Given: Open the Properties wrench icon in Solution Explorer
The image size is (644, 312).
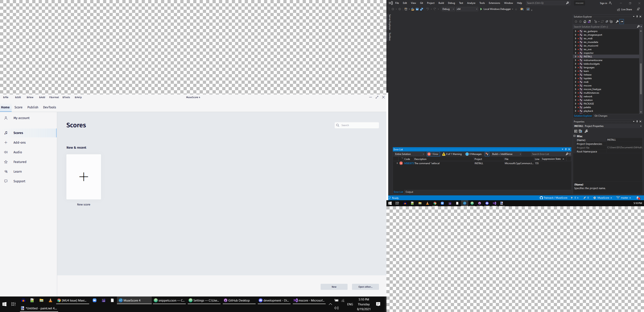Looking at the screenshot, I should pos(617,22).
